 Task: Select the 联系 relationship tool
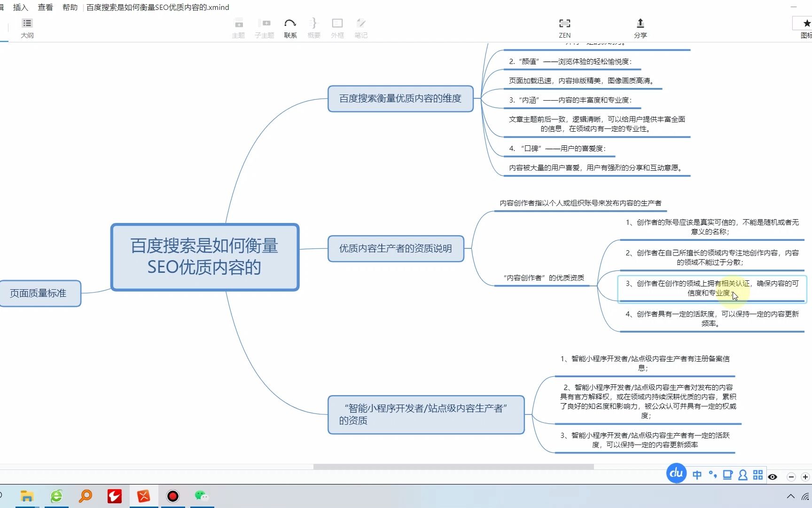290,28
